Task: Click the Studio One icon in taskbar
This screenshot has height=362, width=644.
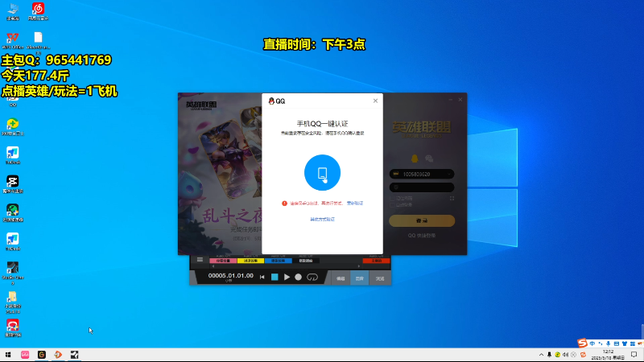Action: 74,355
